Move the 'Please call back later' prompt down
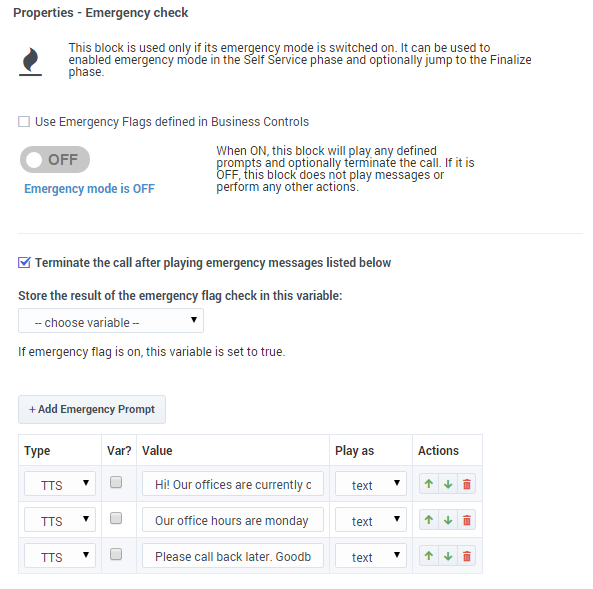Screen dimensions: 593x589 pos(448,556)
